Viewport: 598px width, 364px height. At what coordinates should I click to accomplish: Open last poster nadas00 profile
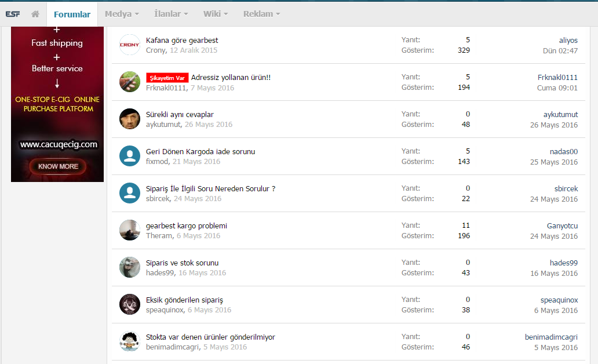pos(564,151)
